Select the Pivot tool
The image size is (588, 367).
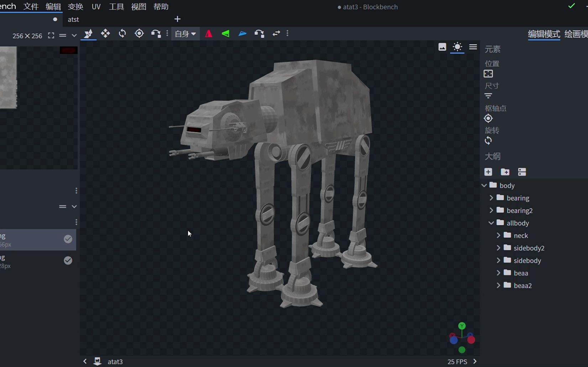pos(139,34)
